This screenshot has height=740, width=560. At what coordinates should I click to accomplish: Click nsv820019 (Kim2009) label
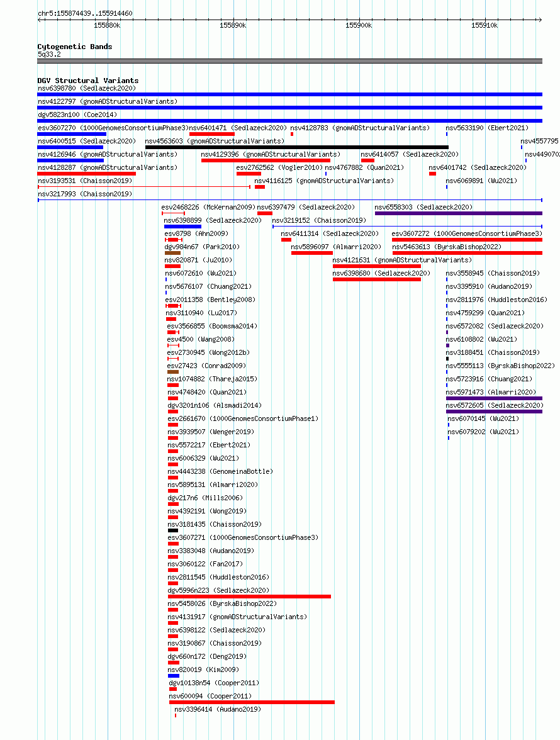pos(203,670)
